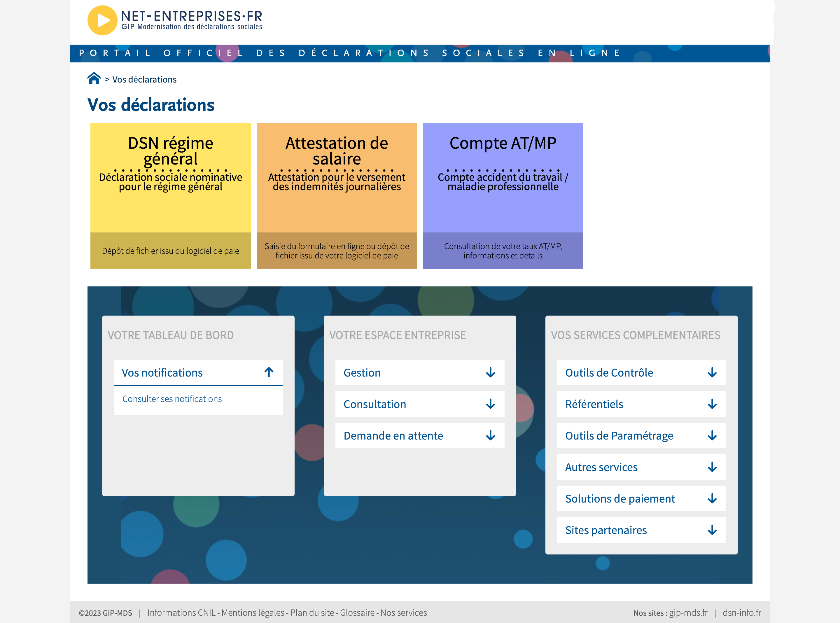This screenshot has height=623, width=840.
Task: Click the Net-Entreprises play logo
Action: point(102,20)
